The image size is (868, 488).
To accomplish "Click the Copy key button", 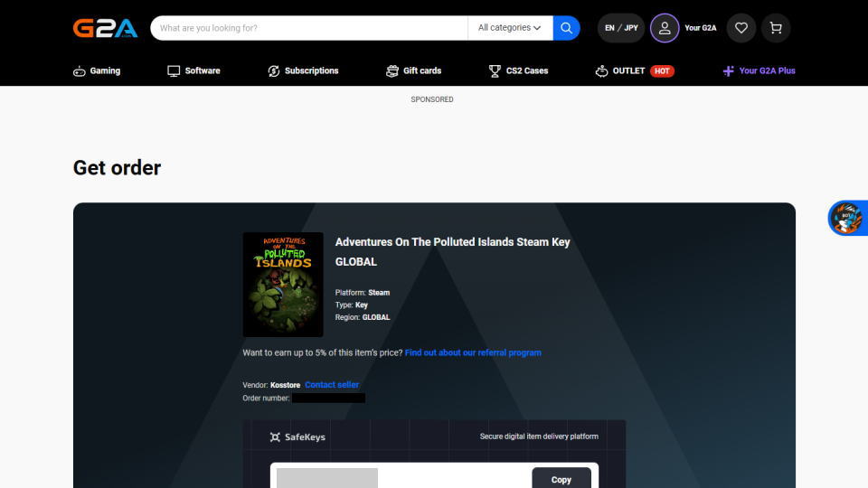I will (561, 480).
